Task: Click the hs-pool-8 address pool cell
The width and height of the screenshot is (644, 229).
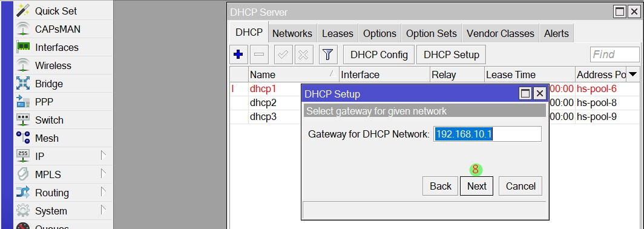Action: pos(596,102)
